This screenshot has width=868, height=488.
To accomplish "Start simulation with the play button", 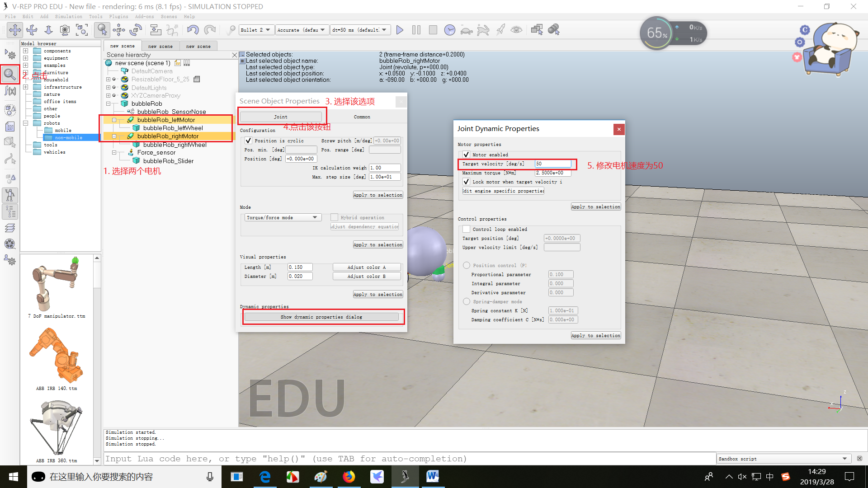I will (400, 30).
